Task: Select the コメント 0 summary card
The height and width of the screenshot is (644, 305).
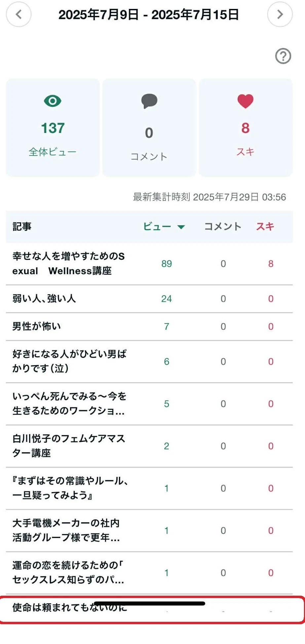Action: [x=149, y=128]
